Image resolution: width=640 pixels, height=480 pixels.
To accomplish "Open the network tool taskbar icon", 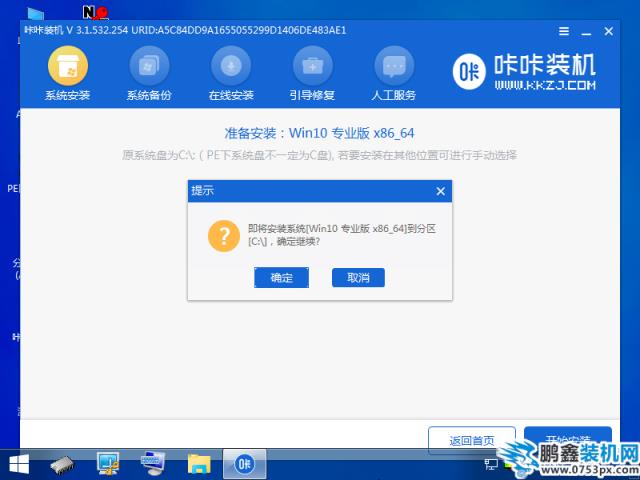I will [x=153, y=463].
